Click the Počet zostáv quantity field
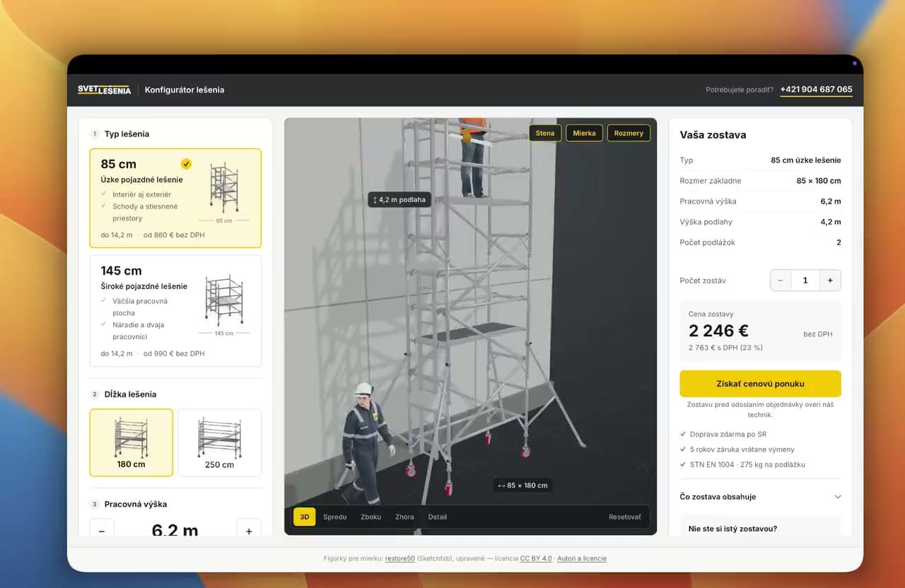Image resolution: width=905 pixels, height=588 pixels. (x=805, y=281)
